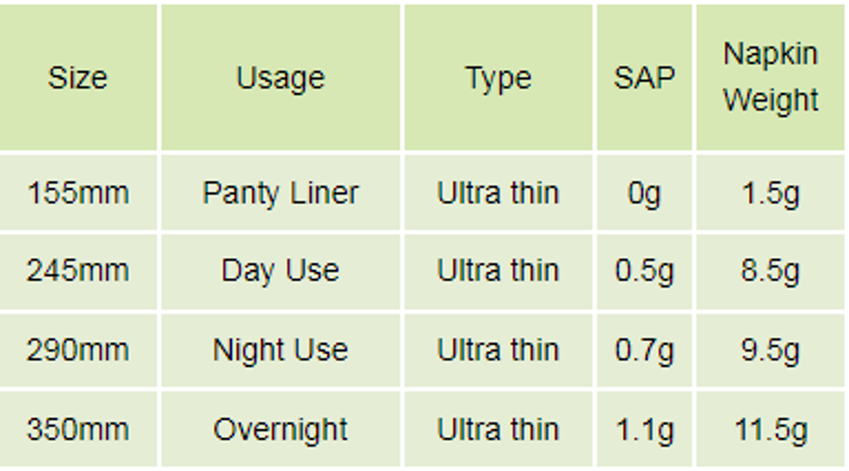Click the Size column header

point(77,78)
